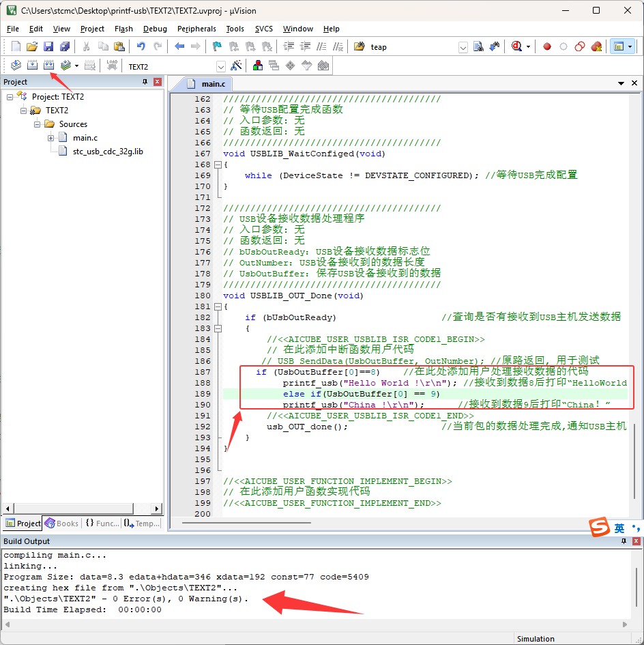Open the Project menu

coord(92,29)
